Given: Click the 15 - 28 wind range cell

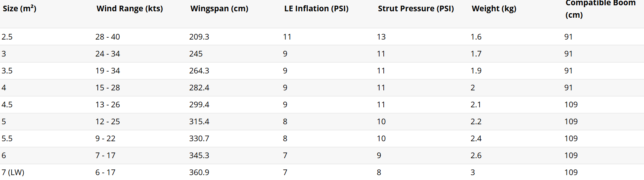Looking at the screenshot, I should point(108,88).
